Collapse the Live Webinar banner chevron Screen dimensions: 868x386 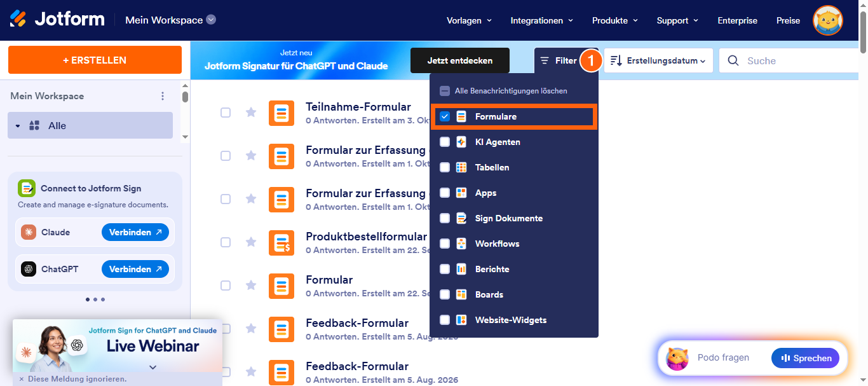click(x=153, y=367)
